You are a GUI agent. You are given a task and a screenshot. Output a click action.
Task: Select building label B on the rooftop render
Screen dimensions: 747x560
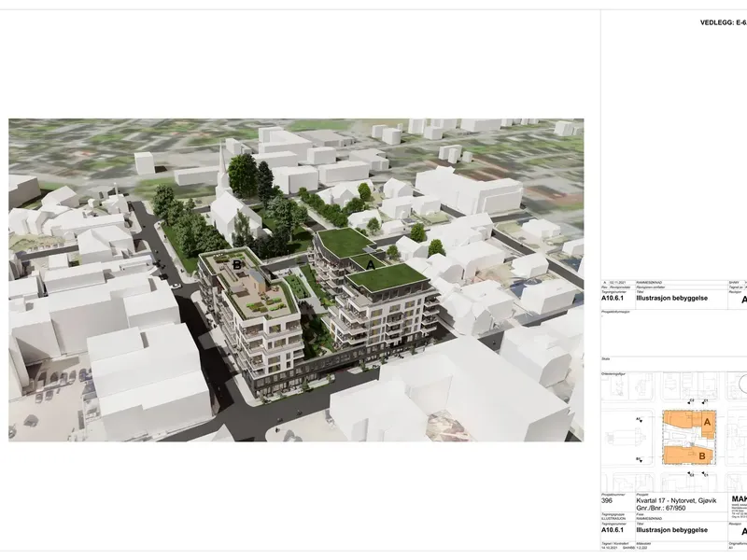[237, 265]
